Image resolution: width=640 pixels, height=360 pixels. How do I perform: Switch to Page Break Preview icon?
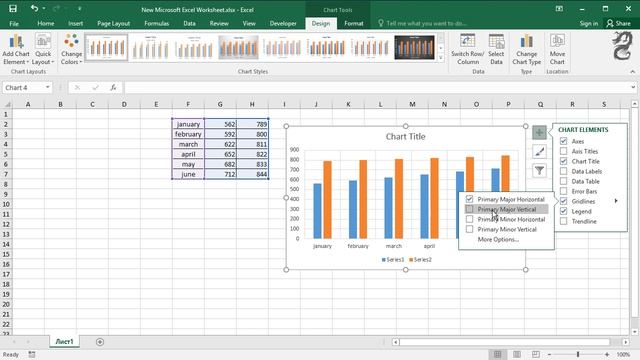[536, 354]
